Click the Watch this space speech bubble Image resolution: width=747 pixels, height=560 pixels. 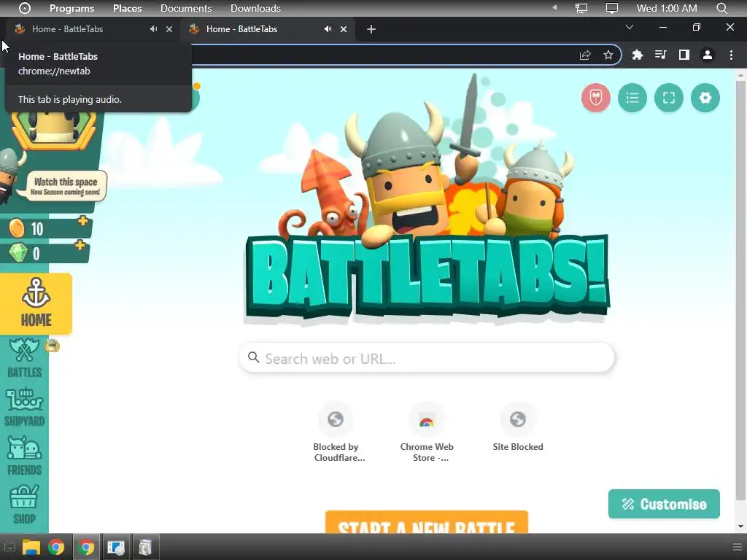click(x=65, y=186)
